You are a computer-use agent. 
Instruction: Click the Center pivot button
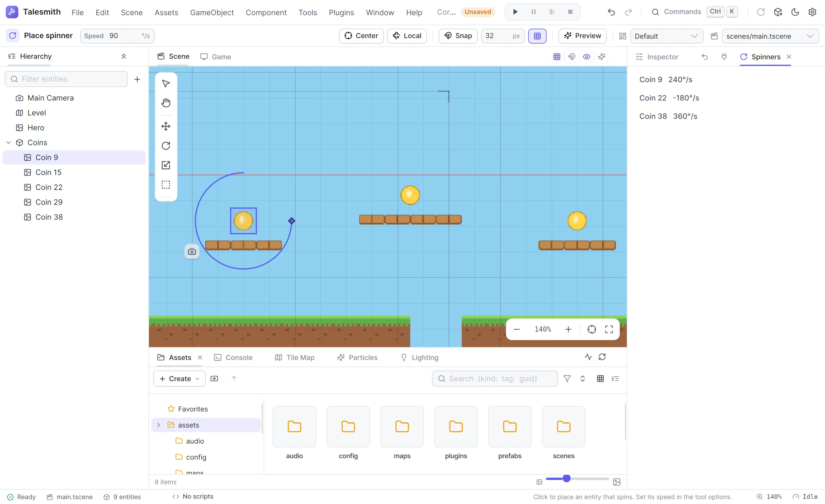click(361, 36)
